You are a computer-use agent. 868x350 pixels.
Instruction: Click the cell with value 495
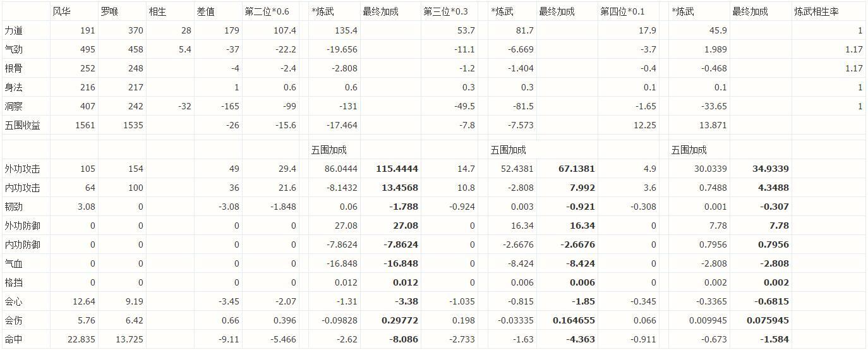tap(87, 49)
